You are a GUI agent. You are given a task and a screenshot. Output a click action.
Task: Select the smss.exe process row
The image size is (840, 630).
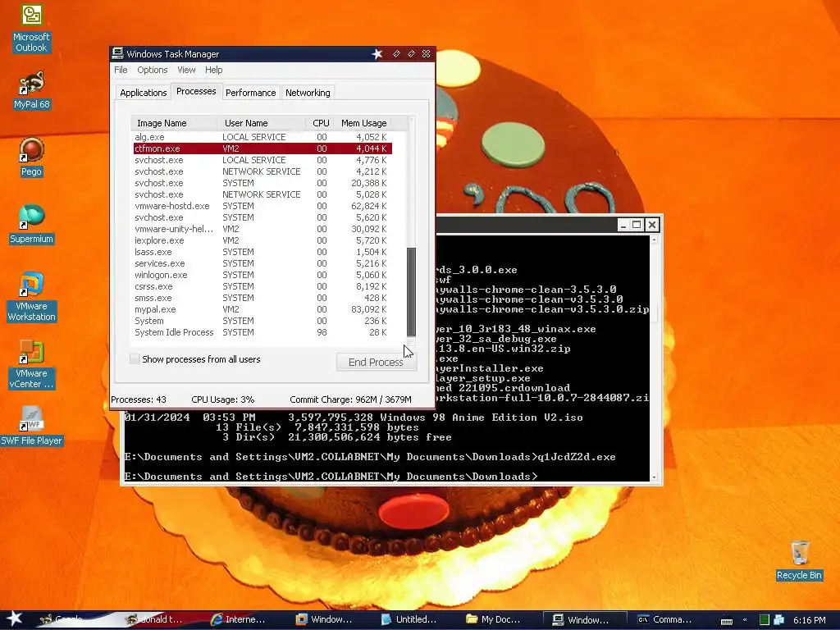pyautogui.click(x=262, y=298)
